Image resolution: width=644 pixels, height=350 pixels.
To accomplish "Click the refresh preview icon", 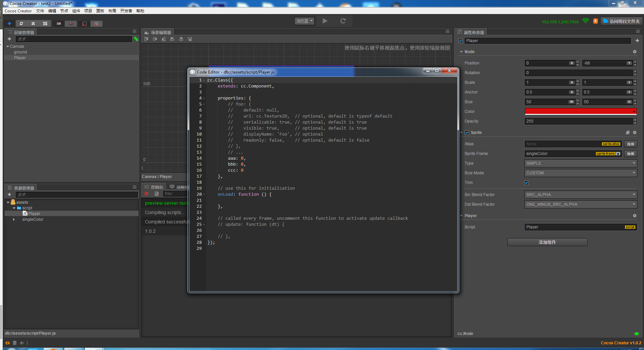I will point(343,21).
